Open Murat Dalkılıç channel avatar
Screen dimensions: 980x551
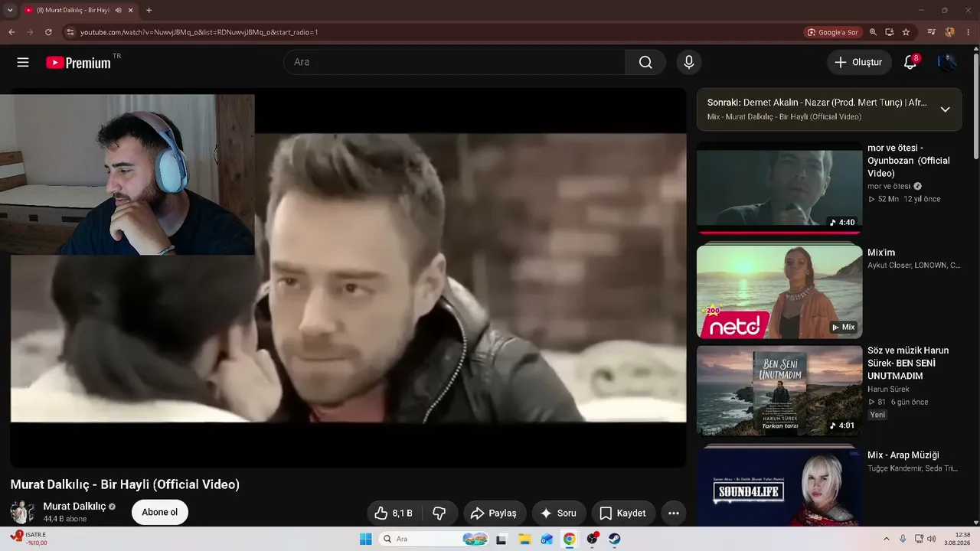pos(22,513)
